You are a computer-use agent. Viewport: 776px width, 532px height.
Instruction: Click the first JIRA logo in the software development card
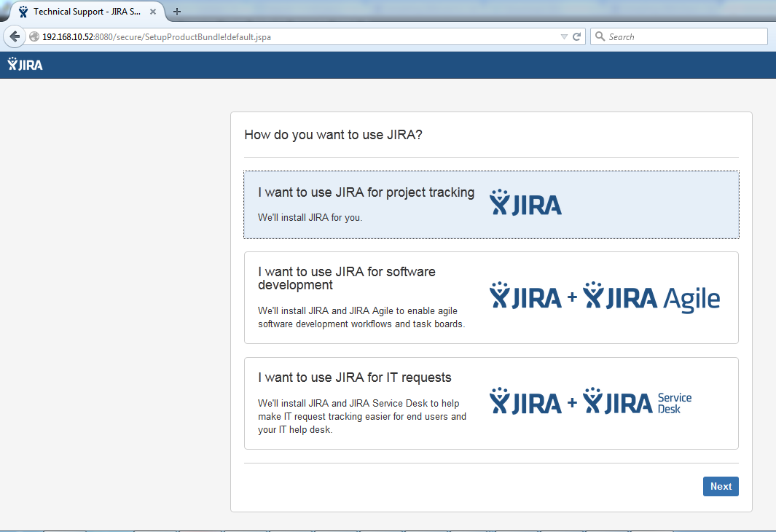click(x=525, y=295)
